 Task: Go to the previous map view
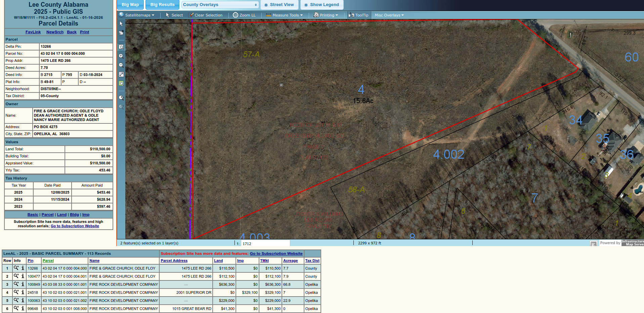121,98
